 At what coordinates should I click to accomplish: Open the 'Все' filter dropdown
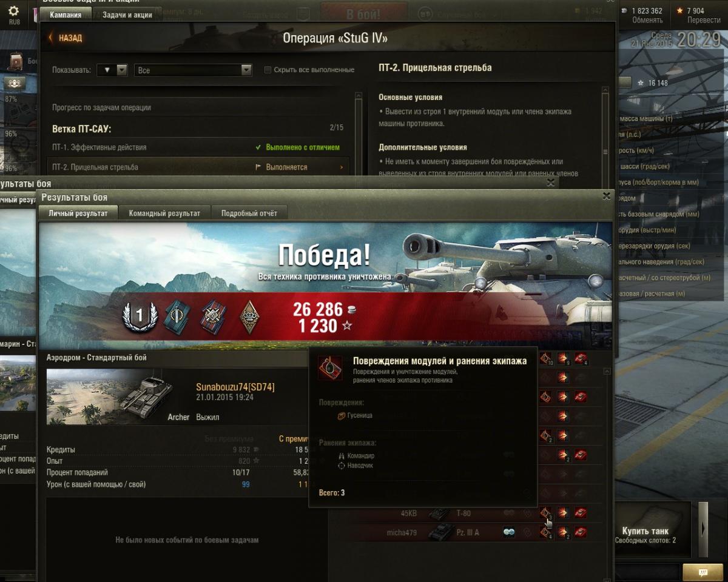click(x=193, y=70)
